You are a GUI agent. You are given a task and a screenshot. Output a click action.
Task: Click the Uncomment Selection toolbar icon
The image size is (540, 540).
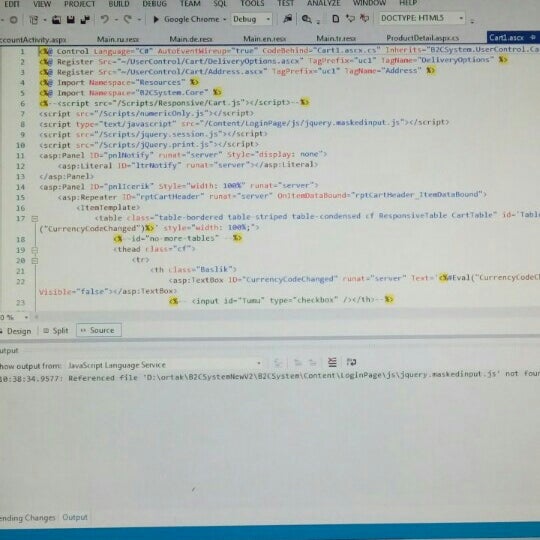(364, 18)
